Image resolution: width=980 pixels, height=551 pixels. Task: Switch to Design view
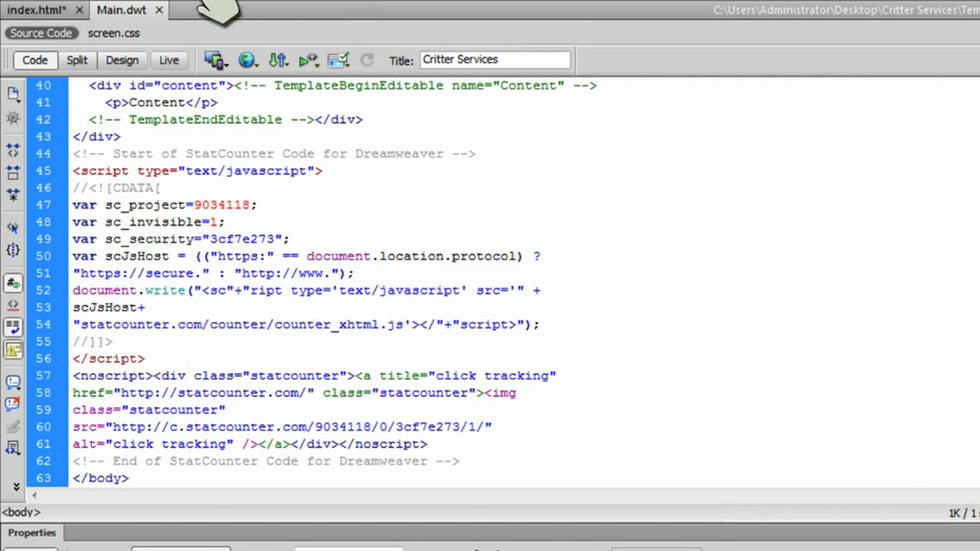(x=122, y=60)
